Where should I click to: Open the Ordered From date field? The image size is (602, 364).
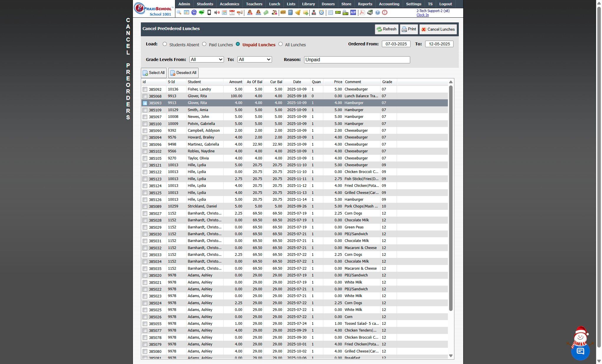tap(396, 44)
